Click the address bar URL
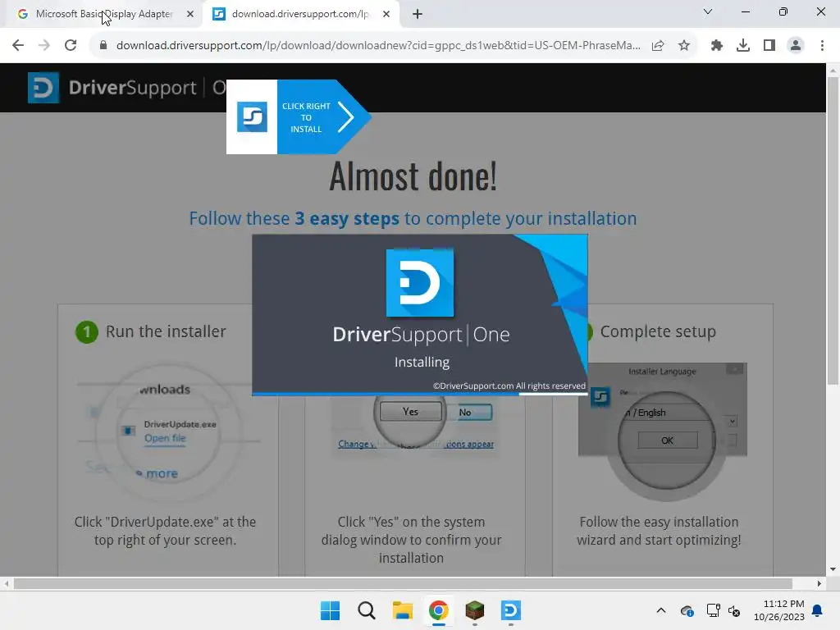Viewport: 840px width, 630px height. tap(378, 46)
